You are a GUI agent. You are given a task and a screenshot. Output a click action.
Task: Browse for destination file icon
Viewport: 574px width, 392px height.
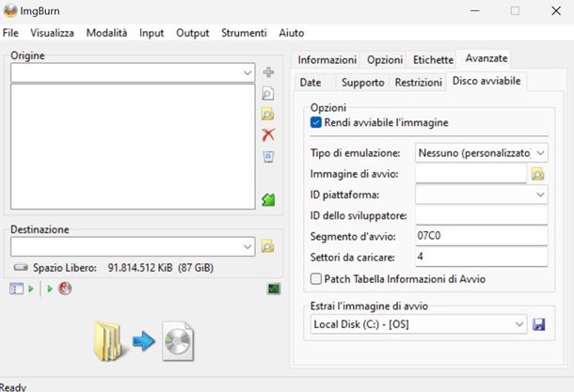point(268,246)
